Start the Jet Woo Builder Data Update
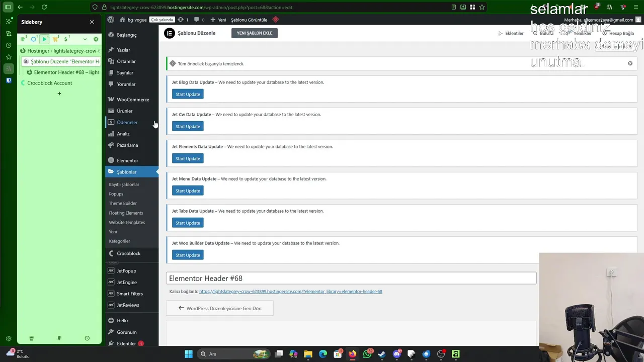644x362 pixels. tap(188, 255)
